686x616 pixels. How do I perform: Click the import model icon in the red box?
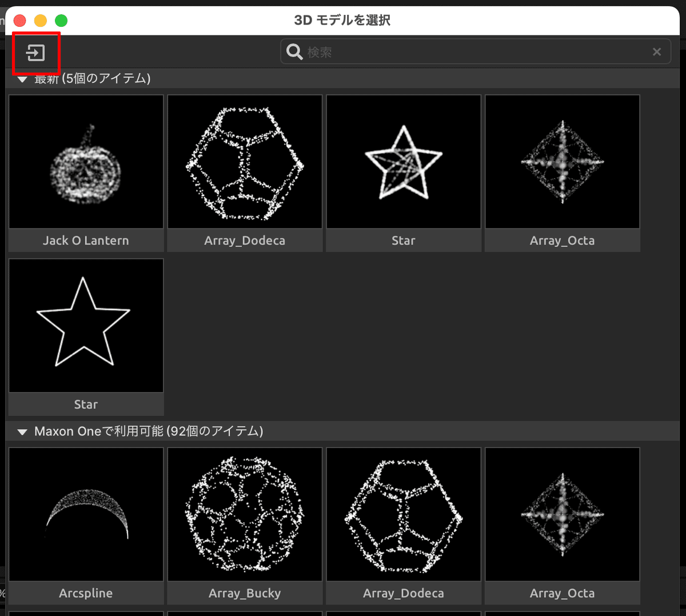tap(35, 52)
